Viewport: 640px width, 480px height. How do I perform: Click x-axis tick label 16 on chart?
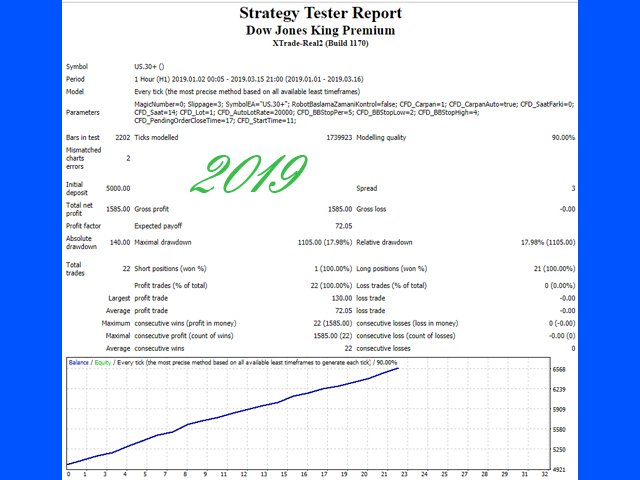point(304,474)
